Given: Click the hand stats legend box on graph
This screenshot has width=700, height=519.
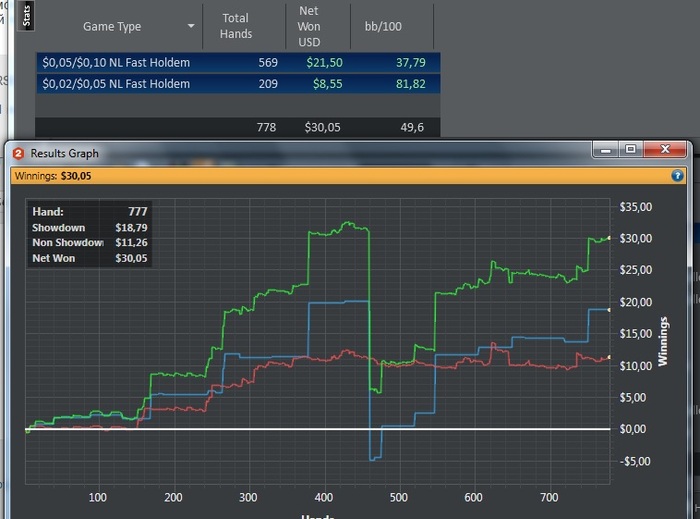Looking at the screenshot, I should (89, 236).
